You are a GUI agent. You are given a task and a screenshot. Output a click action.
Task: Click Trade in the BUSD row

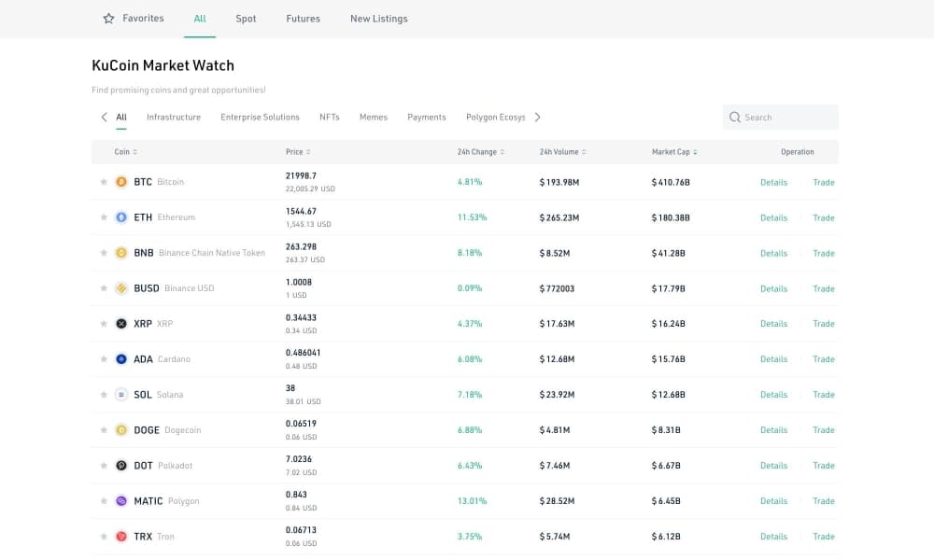pyautogui.click(x=824, y=288)
